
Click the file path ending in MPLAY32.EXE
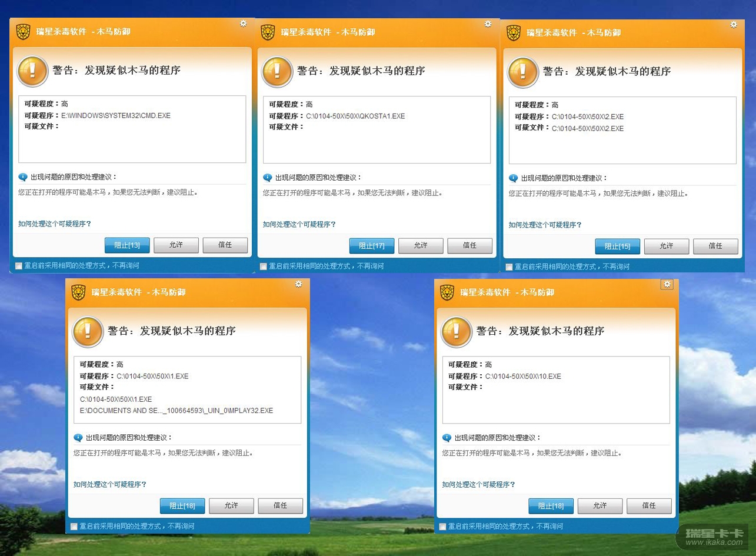coord(176,411)
